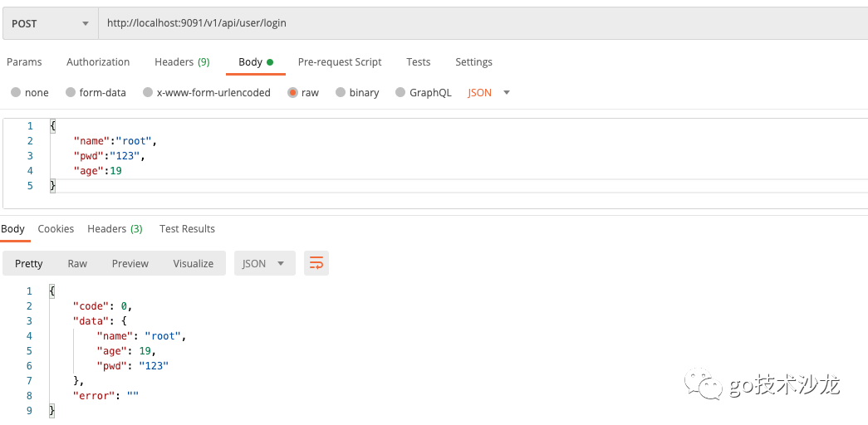Open the Pre-request Script tab
This screenshot has height=425, width=868.
pos(340,62)
